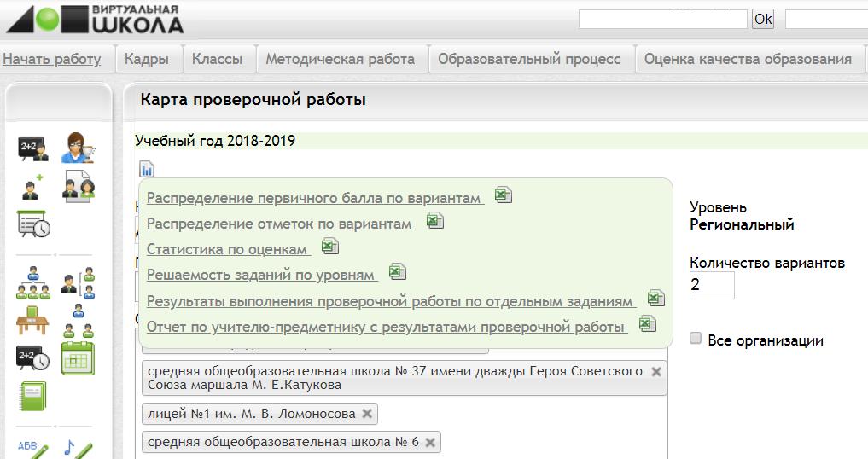The image size is (868, 459).
Task: Click Excel icon beside Решаемость заданий по уровням
Action: (x=397, y=272)
